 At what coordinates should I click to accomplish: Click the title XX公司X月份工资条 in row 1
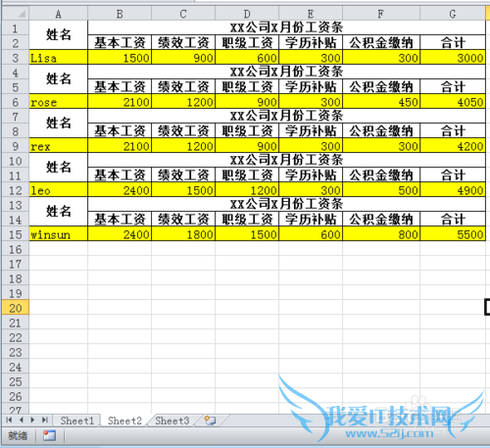click(x=286, y=27)
